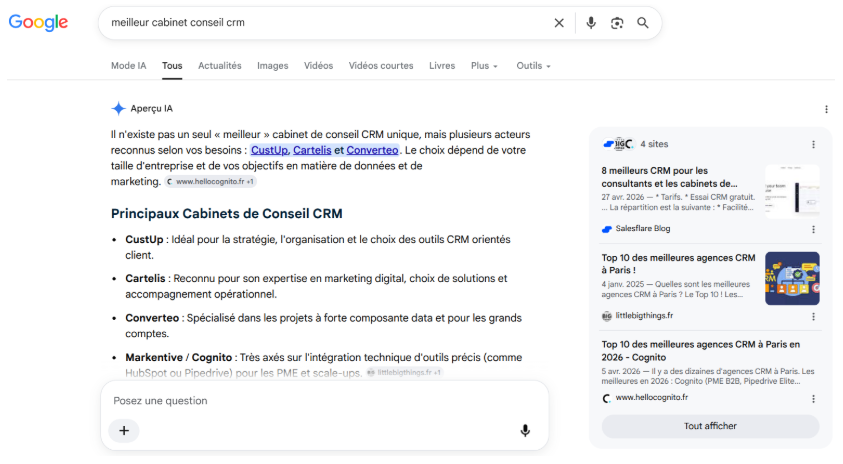Go to the Images tab
Image resolution: width=843 pixels, height=464 pixels.
tap(273, 66)
